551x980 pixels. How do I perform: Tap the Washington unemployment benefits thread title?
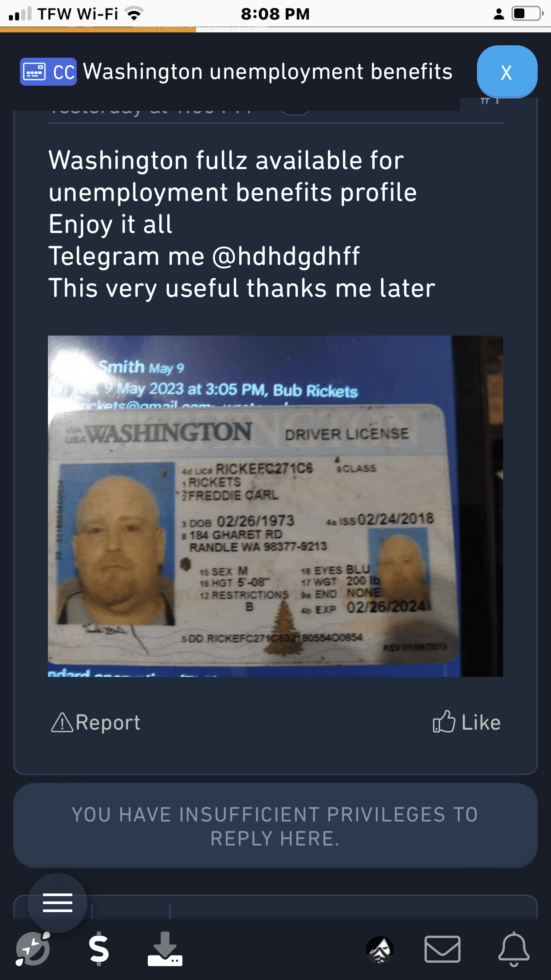(268, 72)
